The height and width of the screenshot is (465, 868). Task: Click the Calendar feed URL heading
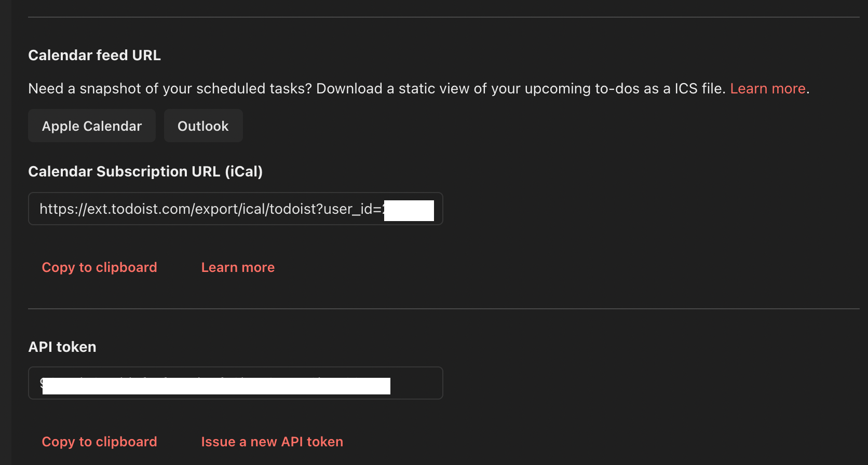pos(94,56)
